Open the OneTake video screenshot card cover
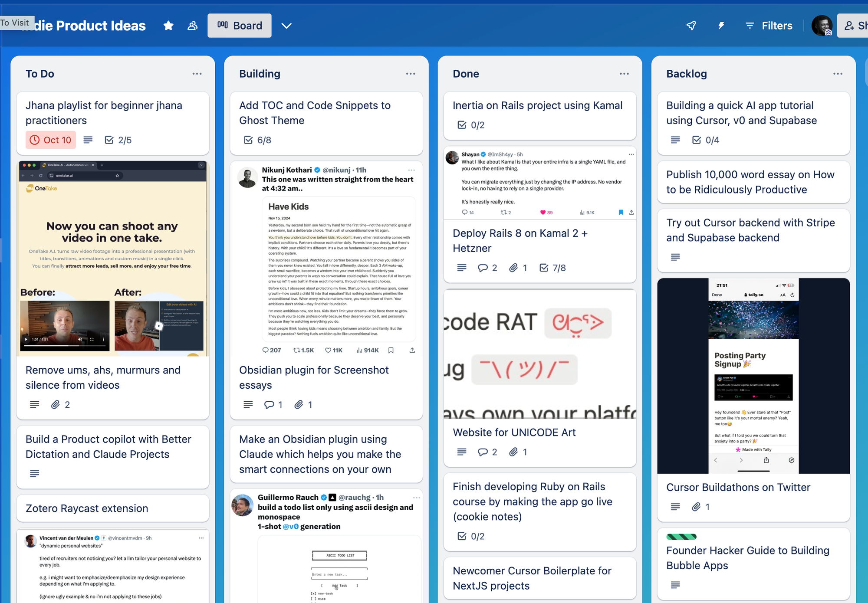 tap(112, 259)
